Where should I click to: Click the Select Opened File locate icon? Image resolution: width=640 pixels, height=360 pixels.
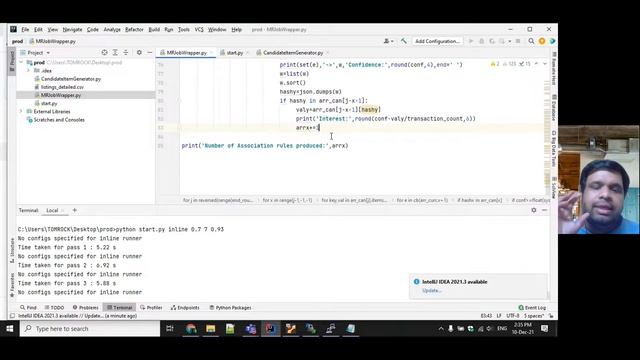pyautogui.click(x=104, y=53)
